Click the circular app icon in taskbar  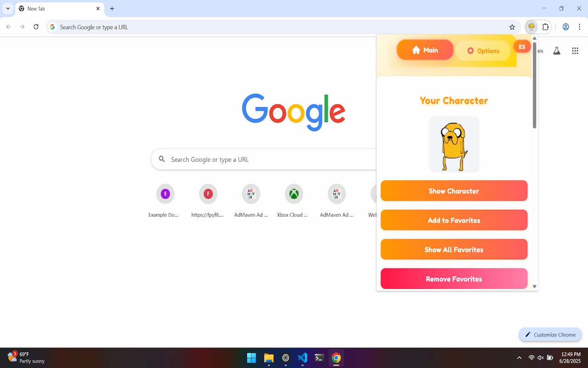click(286, 358)
